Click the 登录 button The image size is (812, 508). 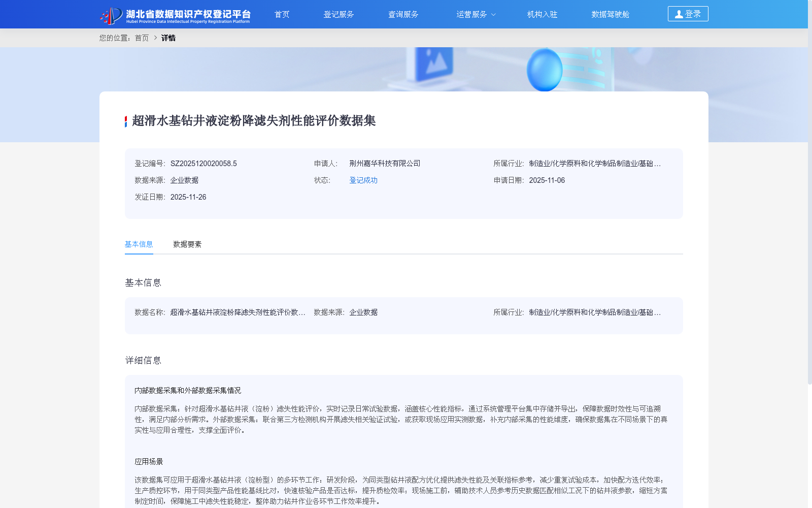(x=688, y=14)
